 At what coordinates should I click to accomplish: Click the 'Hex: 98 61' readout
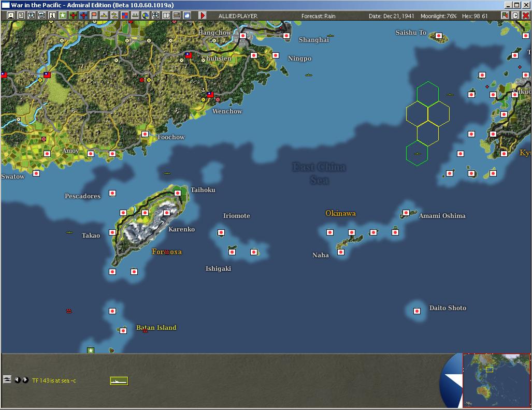tap(475, 16)
